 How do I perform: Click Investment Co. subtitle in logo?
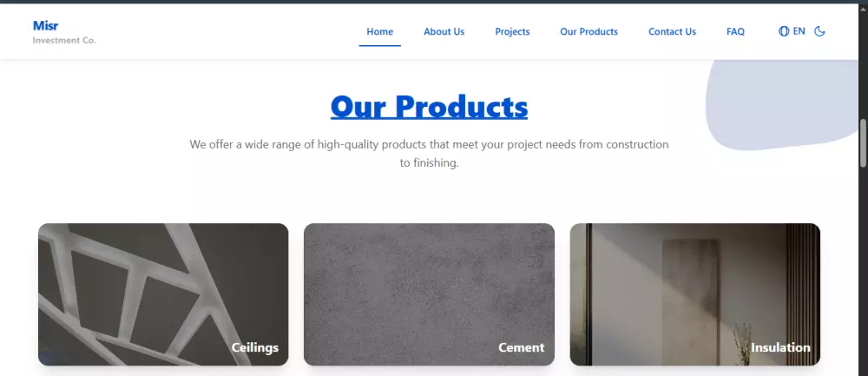(64, 41)
